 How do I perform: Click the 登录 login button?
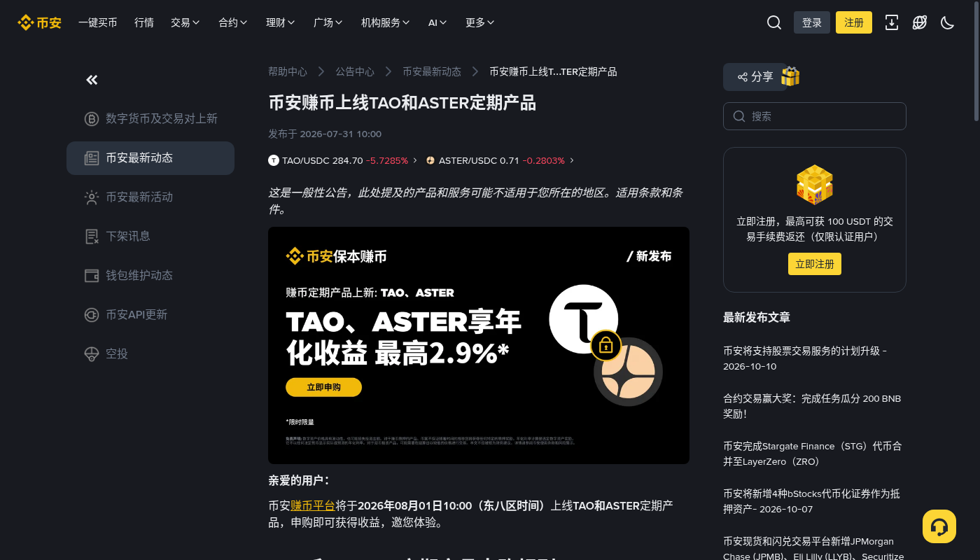point(812,22)
